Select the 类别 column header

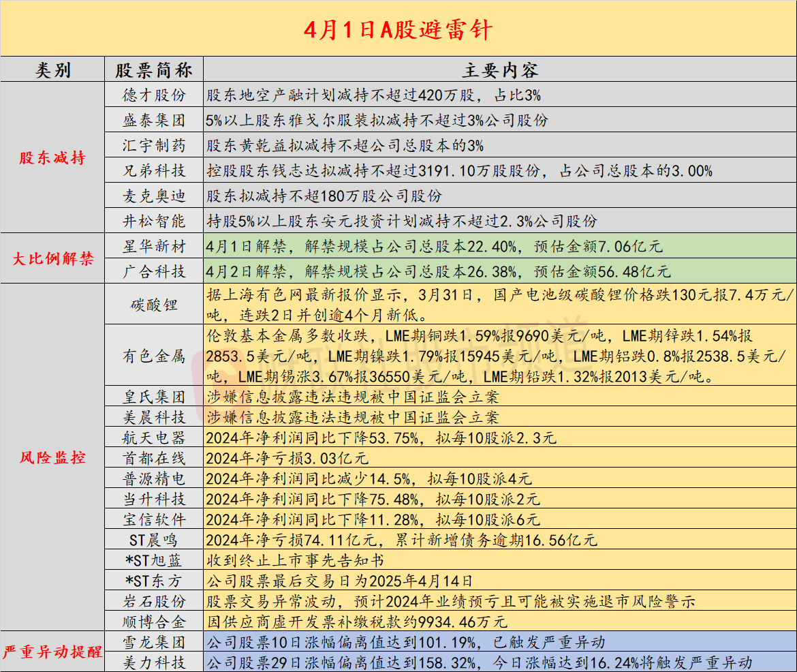[x=52, y=70]
